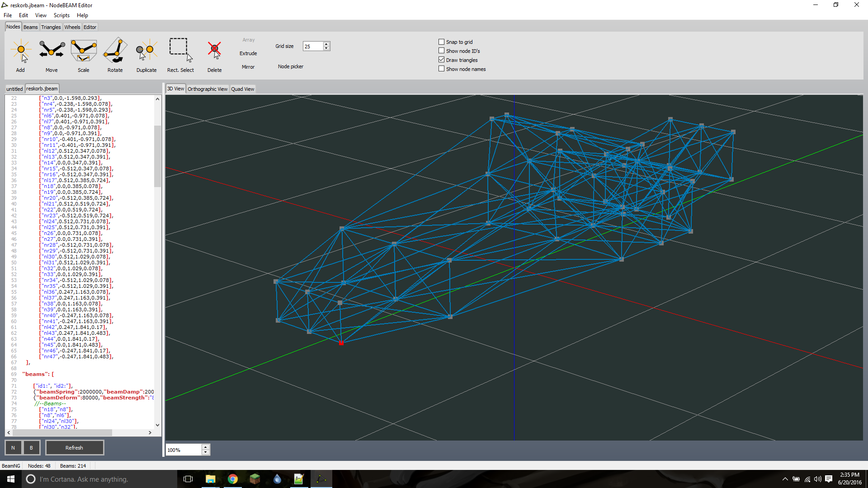Screen dimensions: 868x488
Task: Select the Delete node tool
Action: 215,55
